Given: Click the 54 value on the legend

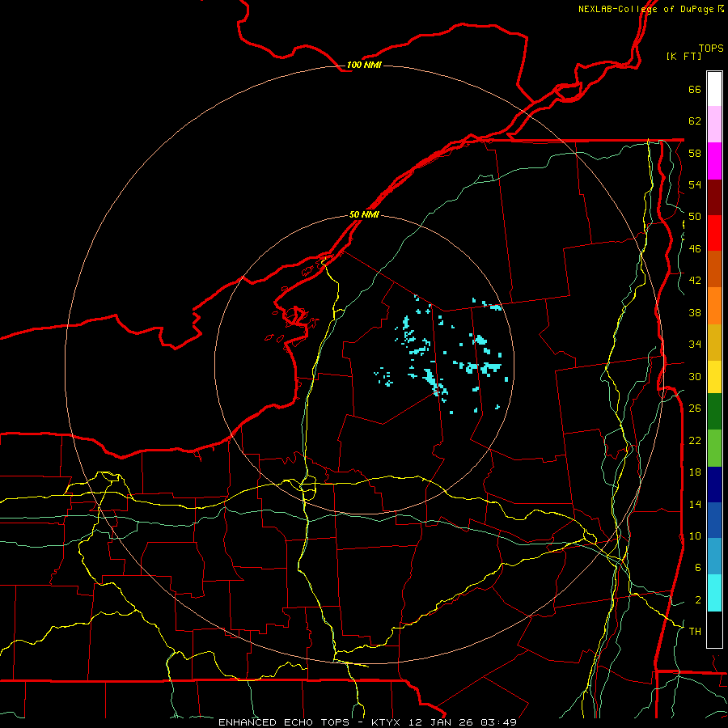Looking at the screenshot, I should pyautogui.click(x=695, y=184).
